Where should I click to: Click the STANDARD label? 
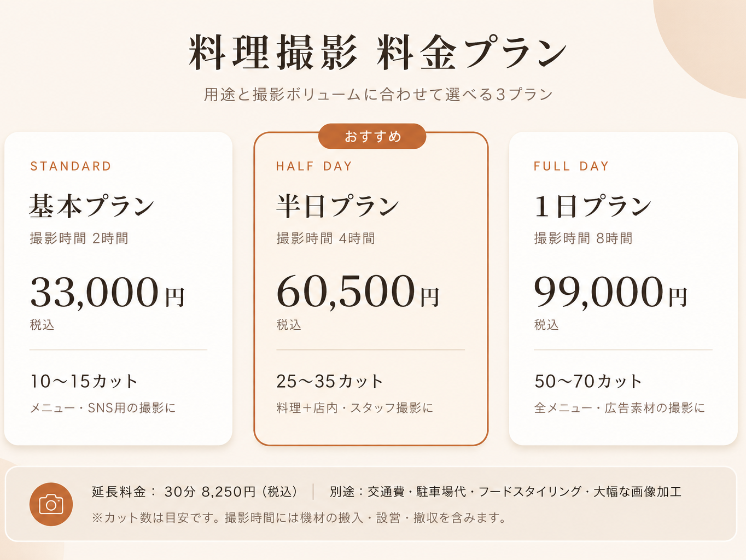click(71, 166)
